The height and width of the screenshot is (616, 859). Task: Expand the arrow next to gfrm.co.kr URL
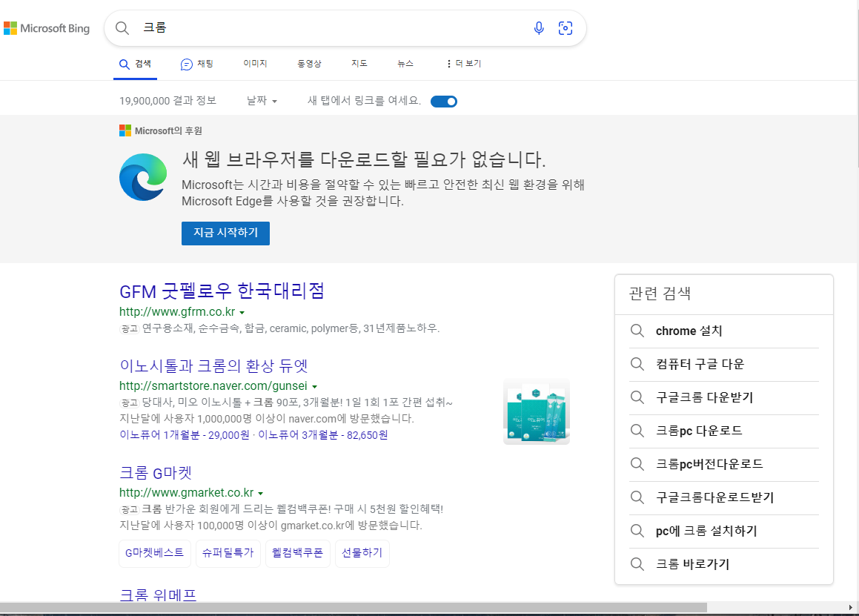pos(242,312)
